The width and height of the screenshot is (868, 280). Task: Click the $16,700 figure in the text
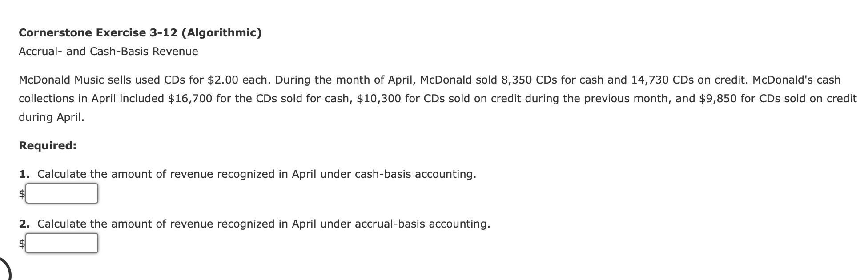tap(191, 98)
